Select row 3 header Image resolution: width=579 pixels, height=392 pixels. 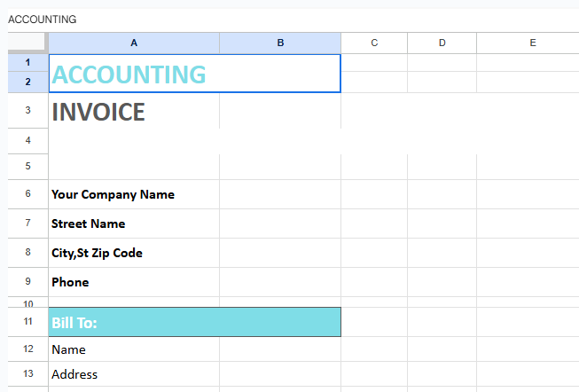27,110
